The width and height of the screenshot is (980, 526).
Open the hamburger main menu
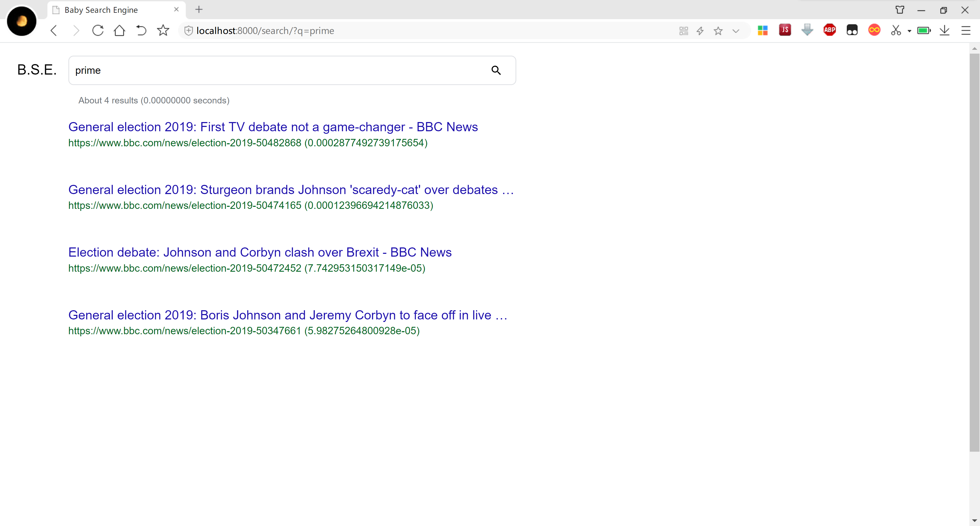(x=965, y=30)
